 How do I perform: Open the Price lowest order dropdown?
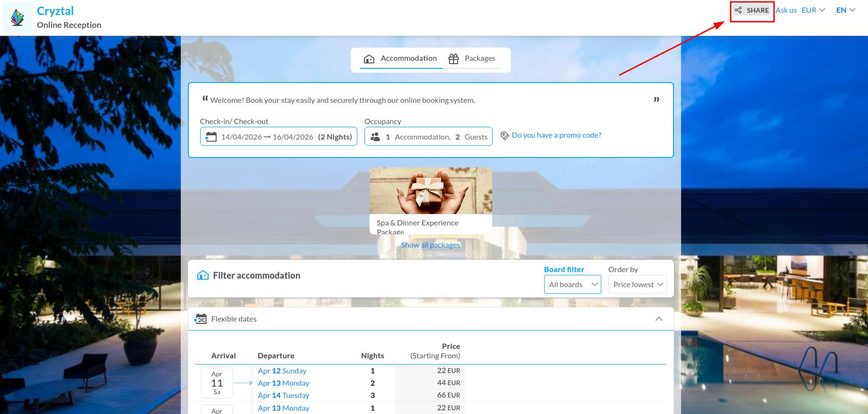pyautogui.click(x=637, y=284)
